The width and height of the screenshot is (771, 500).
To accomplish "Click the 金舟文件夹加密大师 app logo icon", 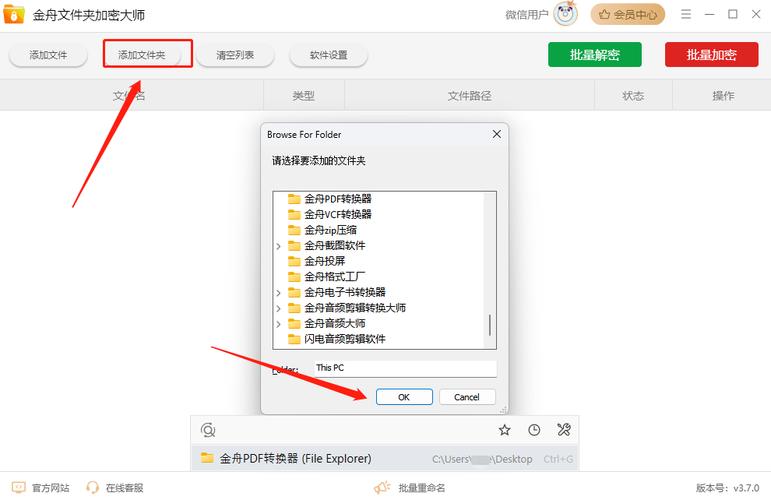I will pos(14,14).
